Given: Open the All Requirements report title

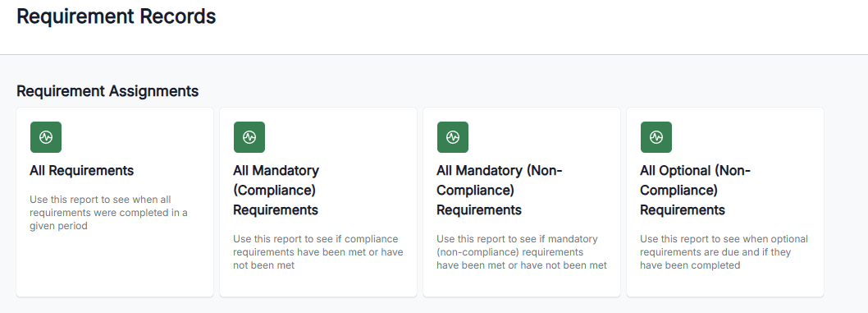Looking at the screenshot, I should (x=82, y=171).
